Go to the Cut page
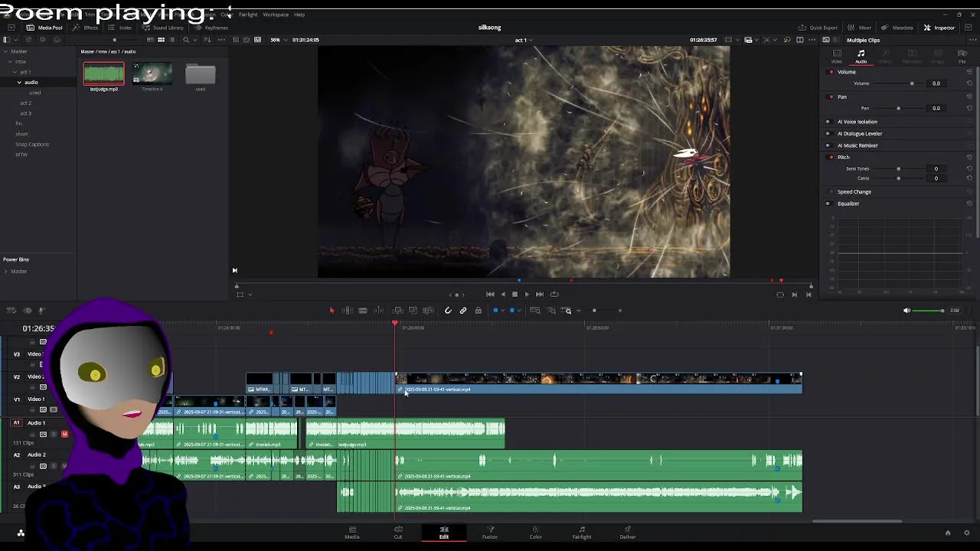This screenshot has height=551, width=980. (x=398, y=532)
